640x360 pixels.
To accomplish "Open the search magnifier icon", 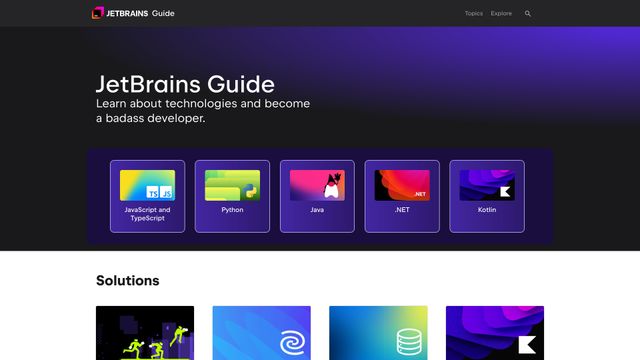I will (x=527, y=13).
